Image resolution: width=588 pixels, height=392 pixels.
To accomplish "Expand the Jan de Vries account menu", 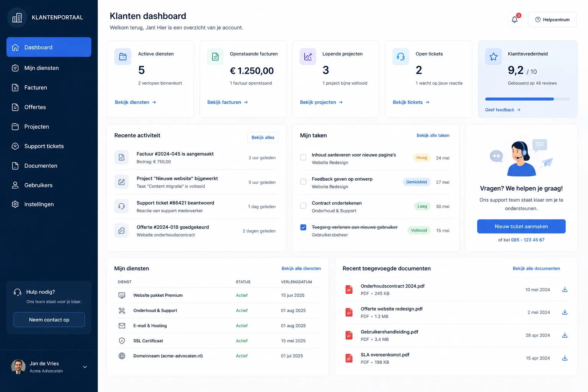I will point(85,367).
